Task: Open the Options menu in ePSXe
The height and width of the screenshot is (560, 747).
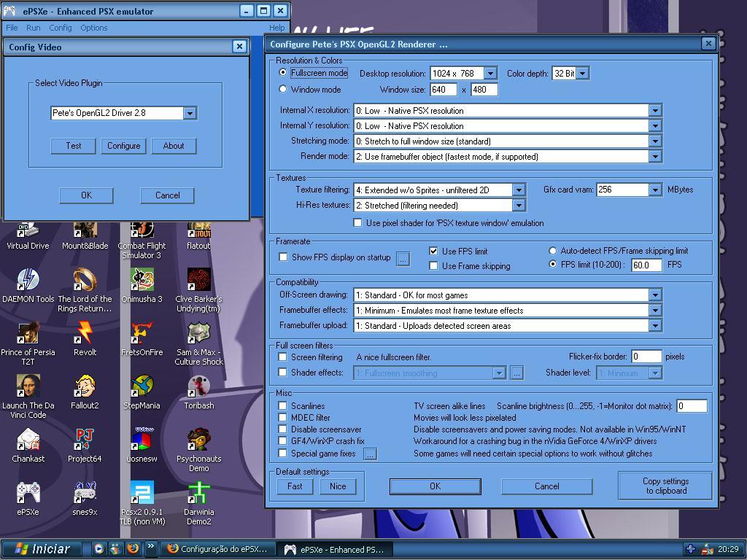Action: pyautogui.click(x=94, y=28)
